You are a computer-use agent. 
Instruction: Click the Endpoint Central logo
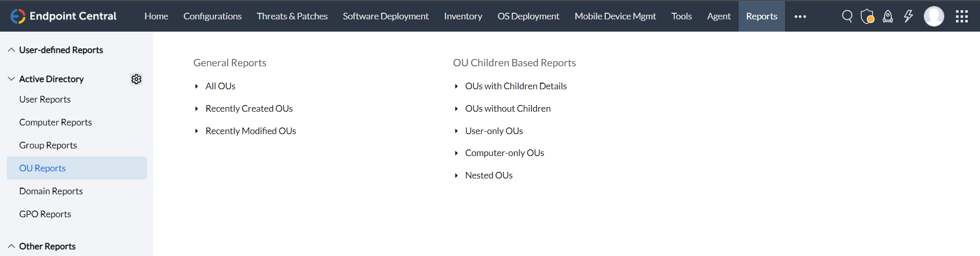[x=64, y=16]
